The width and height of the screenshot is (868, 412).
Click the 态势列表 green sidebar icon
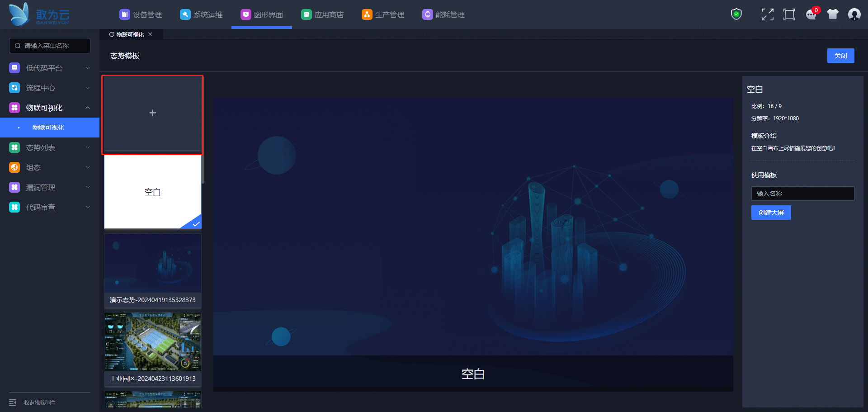[14, 147]
